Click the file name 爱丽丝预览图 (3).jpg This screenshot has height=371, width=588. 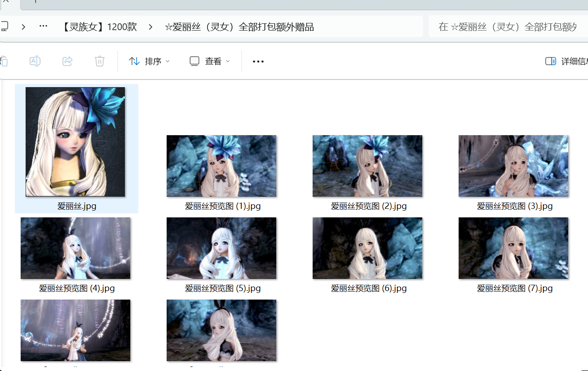coord(515,206)
